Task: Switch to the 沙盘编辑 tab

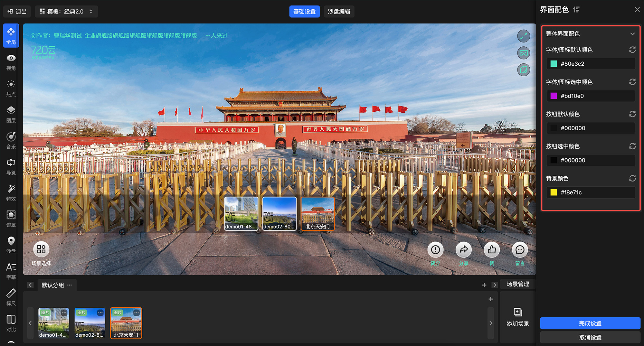Action: pos(339,12)
